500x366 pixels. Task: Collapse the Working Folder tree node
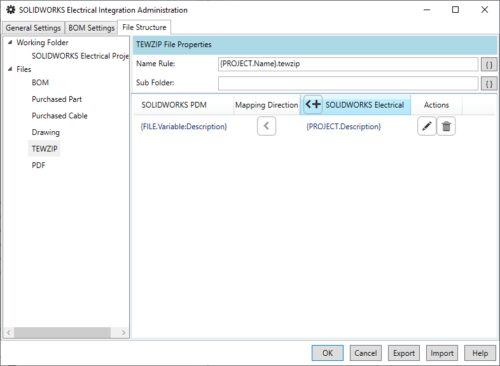tap(10, 42)
